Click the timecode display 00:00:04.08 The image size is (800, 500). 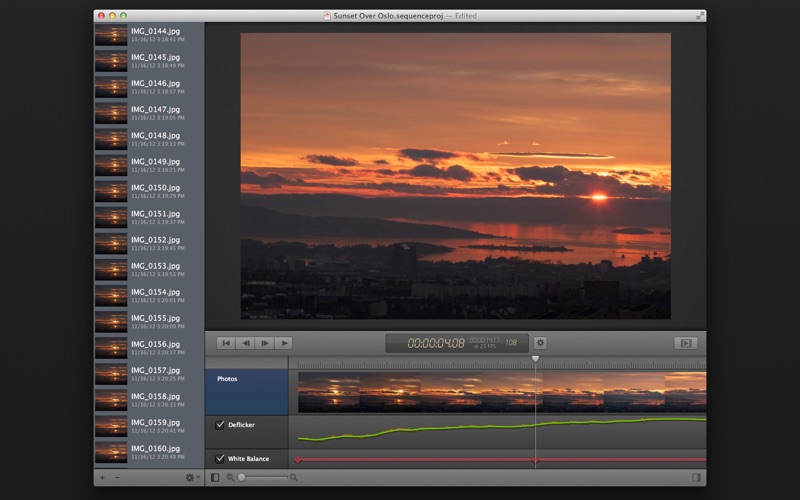tap(436, 343)
